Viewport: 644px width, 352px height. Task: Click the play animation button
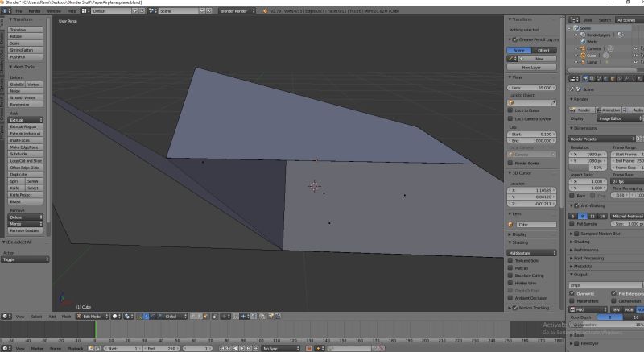[242, 348]
